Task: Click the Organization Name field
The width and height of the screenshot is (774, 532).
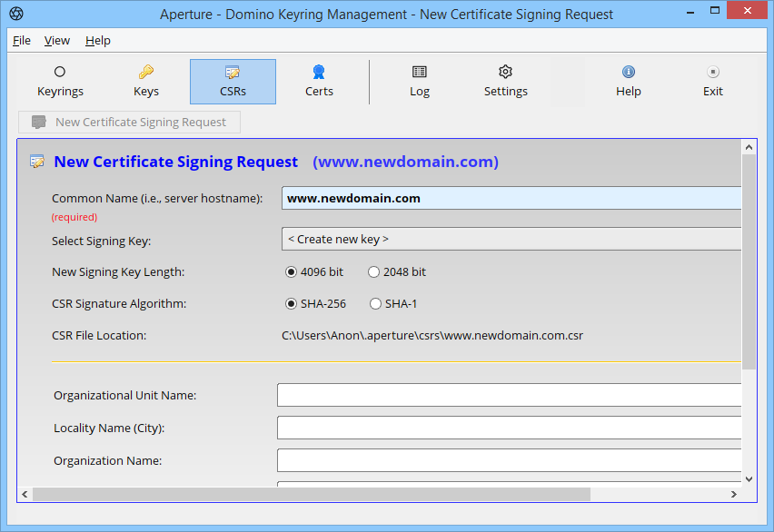Action: pyautogui.click(x=509, y=460)
